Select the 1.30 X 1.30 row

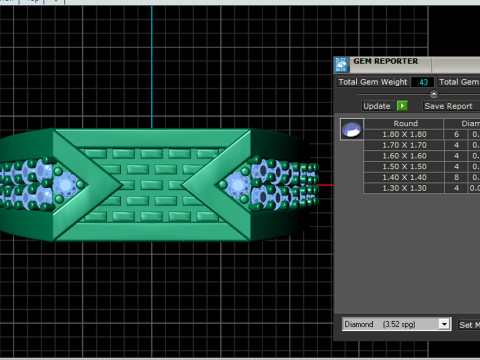pyautogui.click(x=422, y=188)
